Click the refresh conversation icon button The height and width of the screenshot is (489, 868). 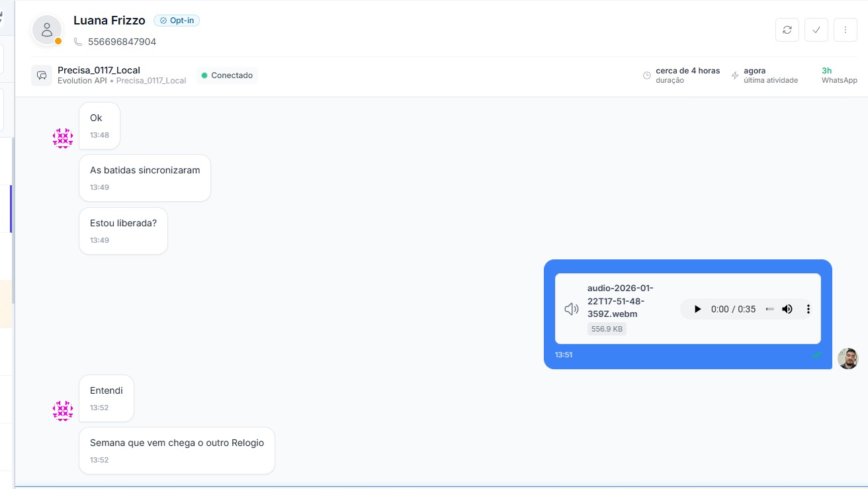click(787, 30)
